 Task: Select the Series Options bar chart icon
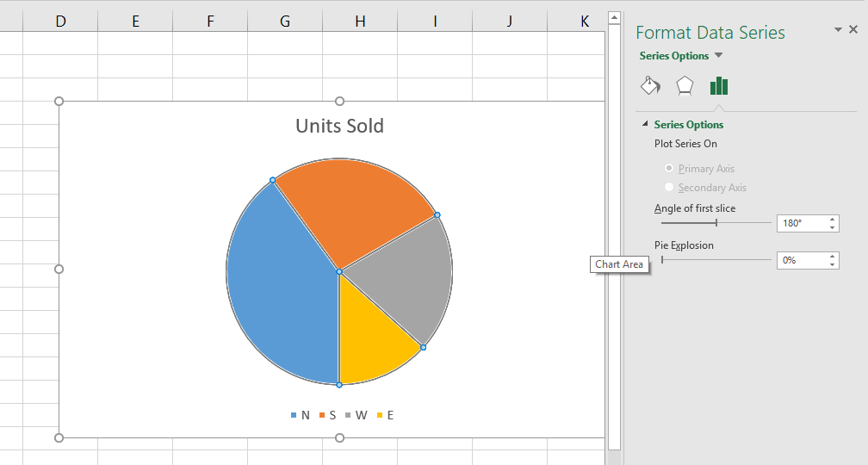coord(719,85)
